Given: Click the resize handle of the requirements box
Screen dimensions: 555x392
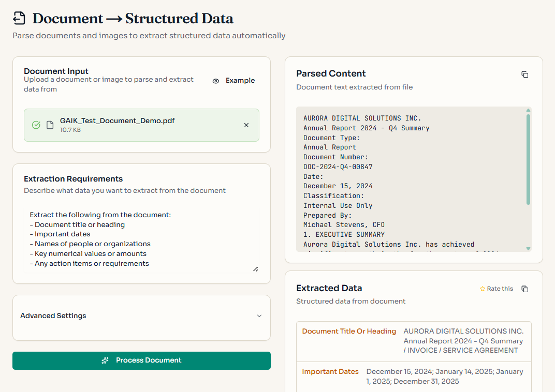Looking at the screenshot, I should coord(255,269).
